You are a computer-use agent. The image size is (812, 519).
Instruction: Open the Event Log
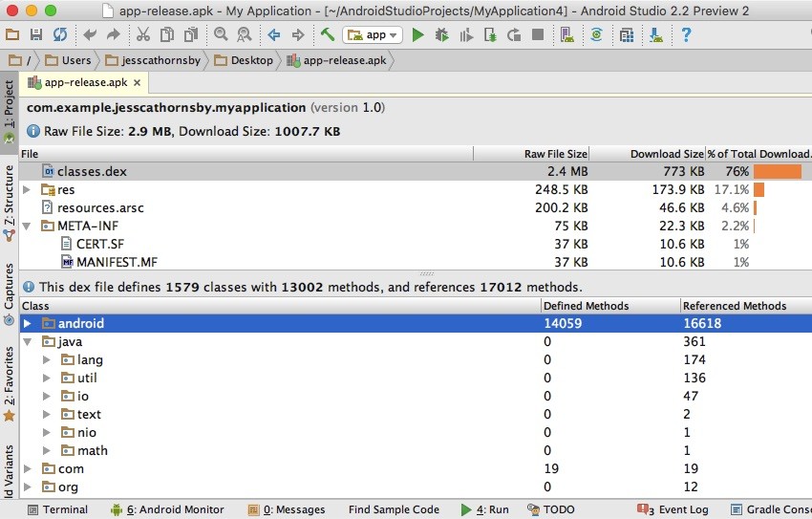click(673, 509)
